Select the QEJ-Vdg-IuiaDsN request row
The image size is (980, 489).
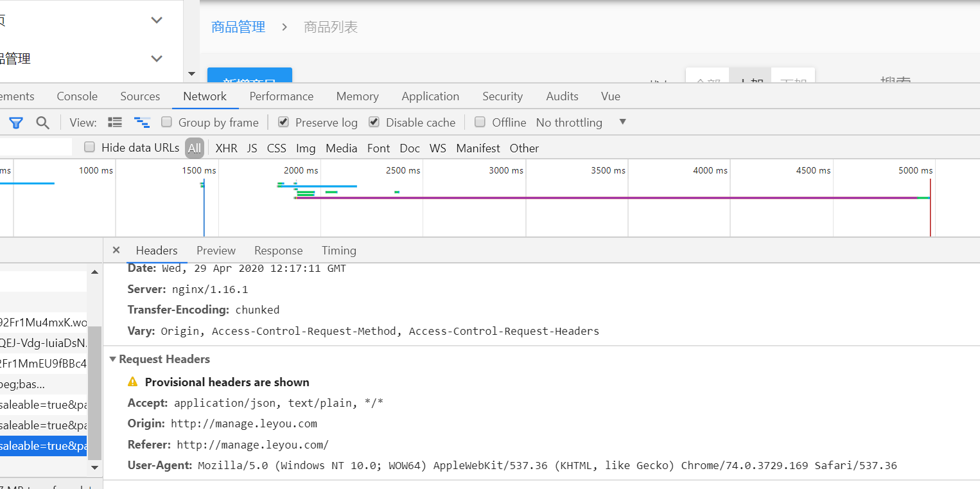[x=43, y=342]
